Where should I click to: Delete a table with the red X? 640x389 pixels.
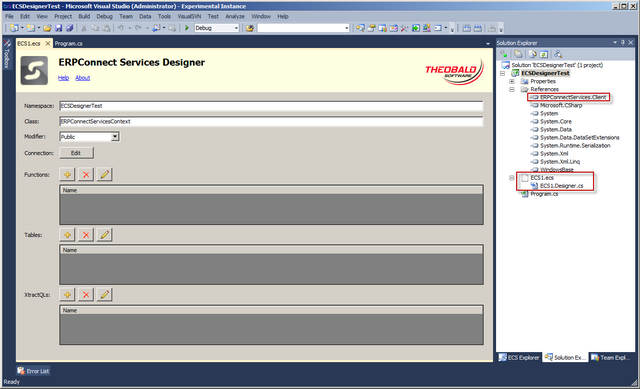pos(86,235)
